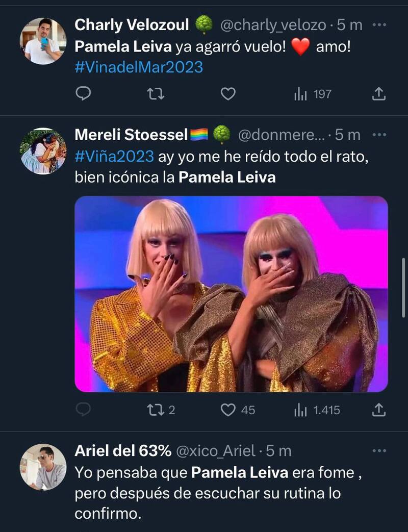Open more options on Mereli Stoessel's tweet
Image resolution: width=408 pixels, height=532 pixels.
click(379, 135)
